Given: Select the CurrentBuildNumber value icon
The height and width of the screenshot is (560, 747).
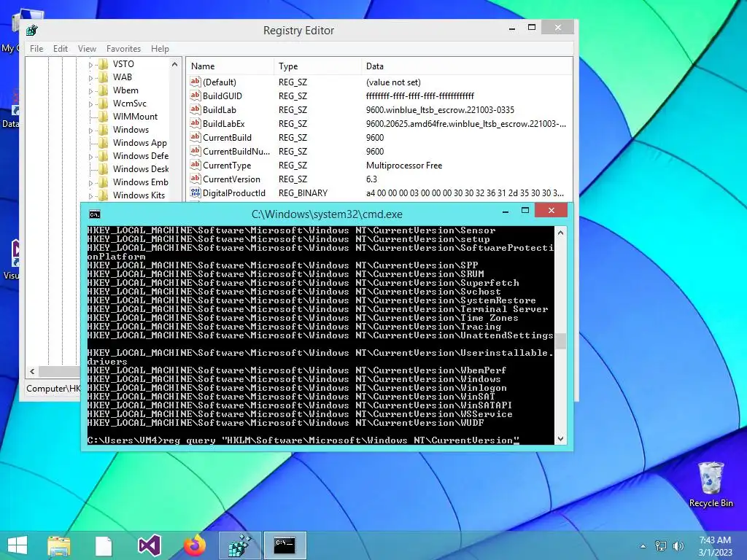Looking at the screenshot, I should click(196, 151).
